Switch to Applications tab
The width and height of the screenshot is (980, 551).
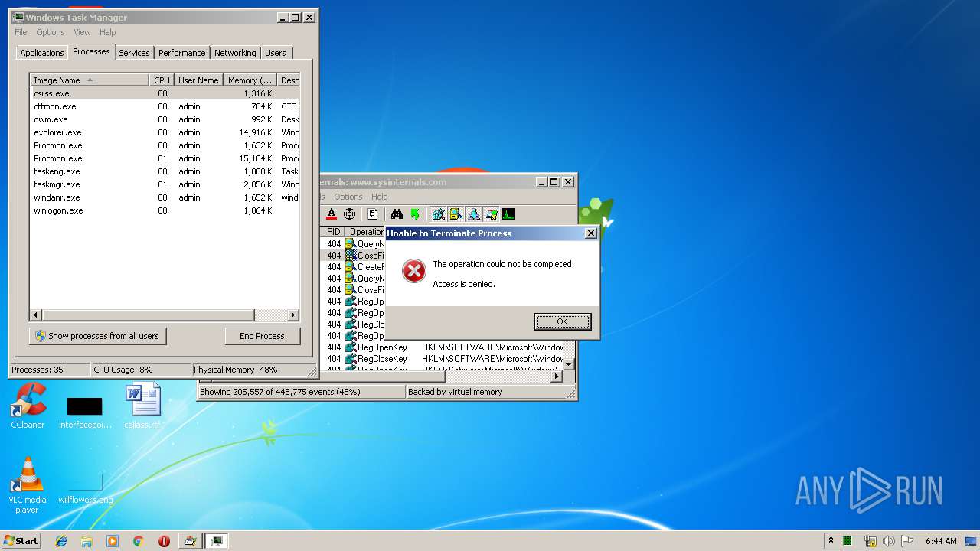[x=41, y=53]
